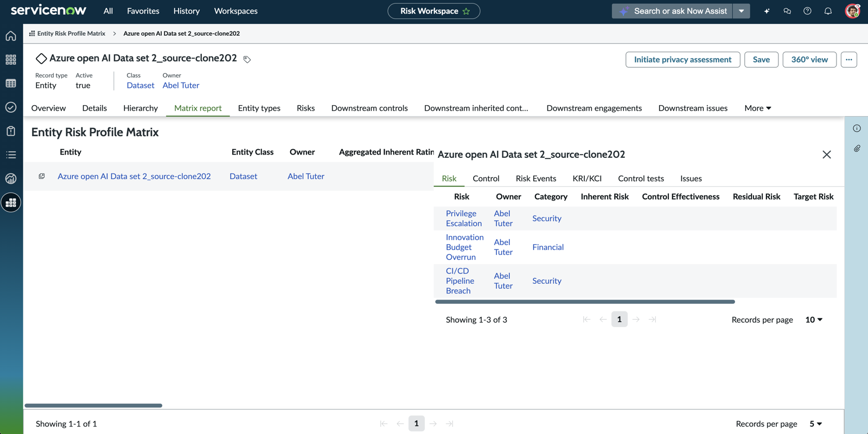The width and height of the screenshot is (868, 434).
Task: Open the clipboard alert icon in sidebar
Action: [x=11, y=131]
